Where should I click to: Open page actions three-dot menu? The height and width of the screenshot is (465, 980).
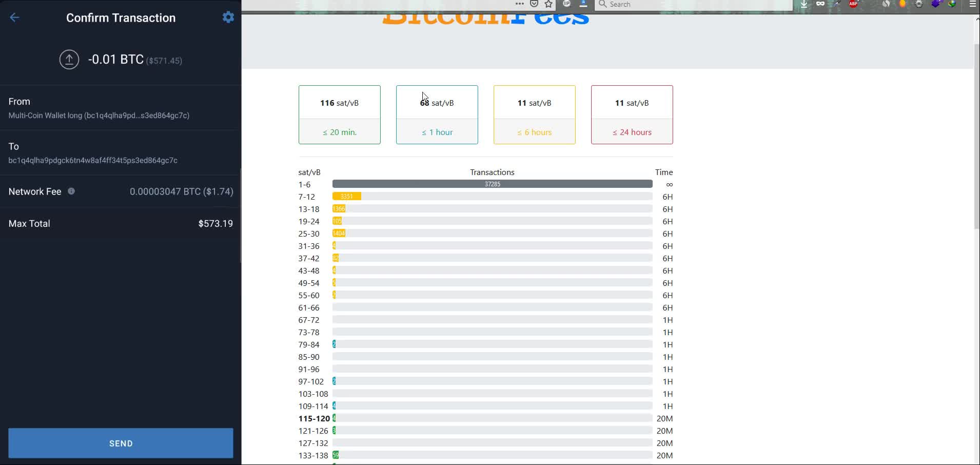(x=519, y=4)
